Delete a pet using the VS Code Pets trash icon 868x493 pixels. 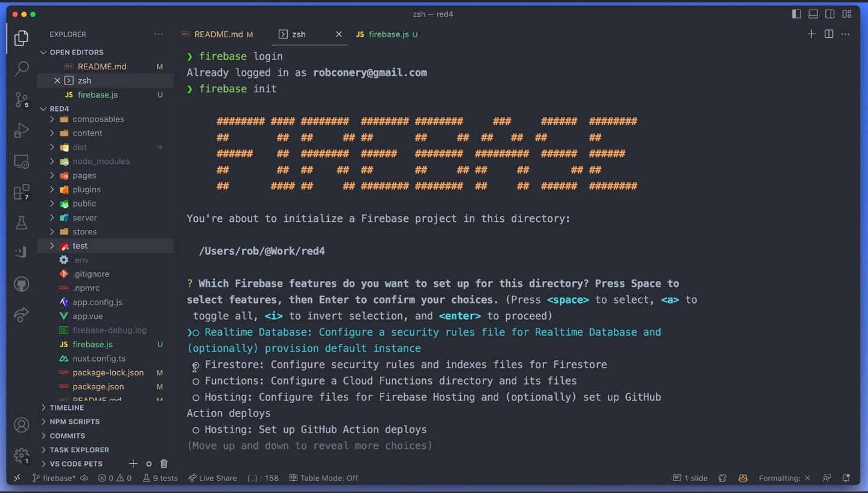pyautogui.click(x=163, y=463)
